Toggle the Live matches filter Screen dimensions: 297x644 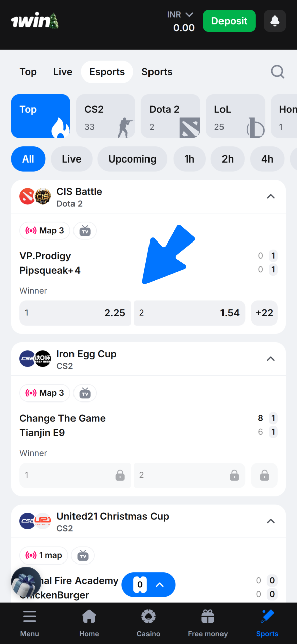(x=71, y=158)
